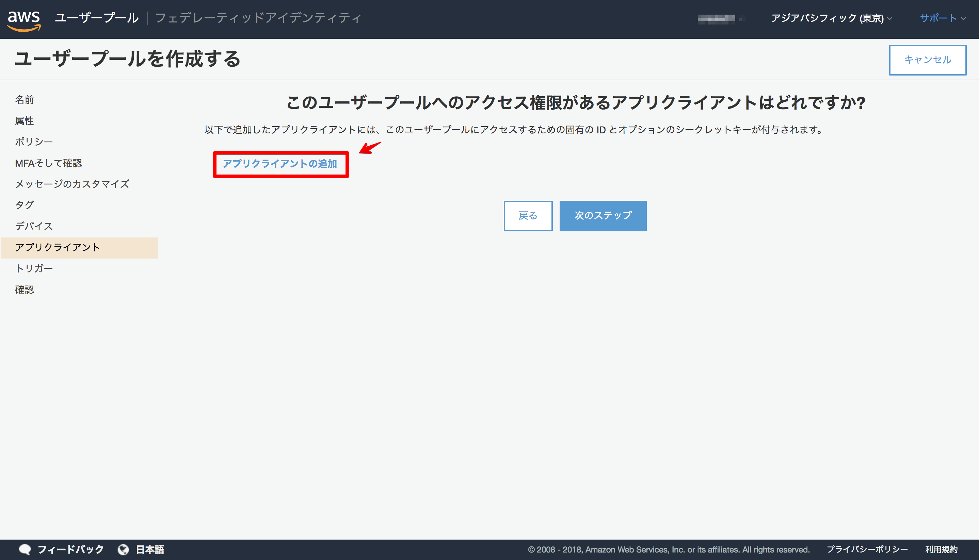Open プライバシーポリシー footer link
Screen dimensions: 979x560
point(867,549)
